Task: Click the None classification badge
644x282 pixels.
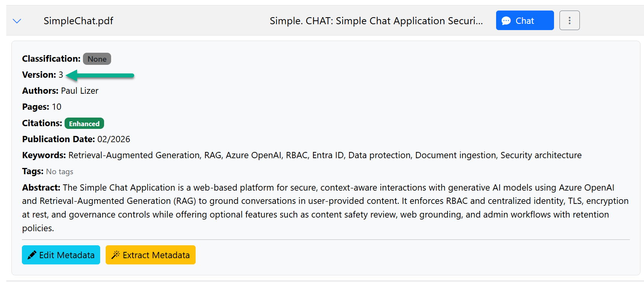Action: (x=97, y=59)
